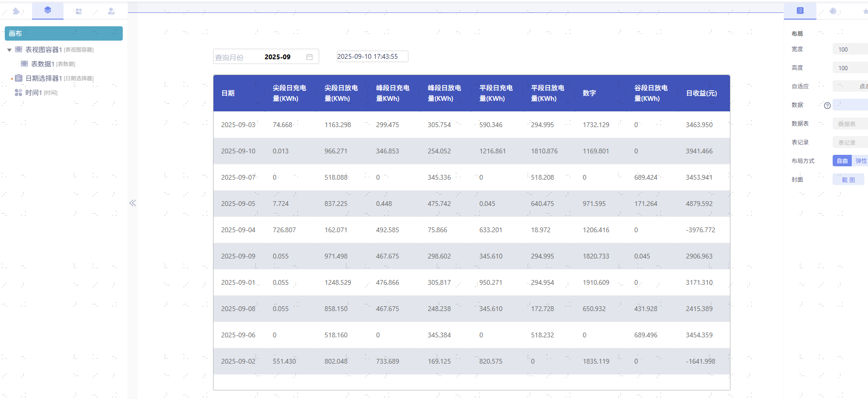
Task: Click the 日收益(元) column header
Action: 701,93
